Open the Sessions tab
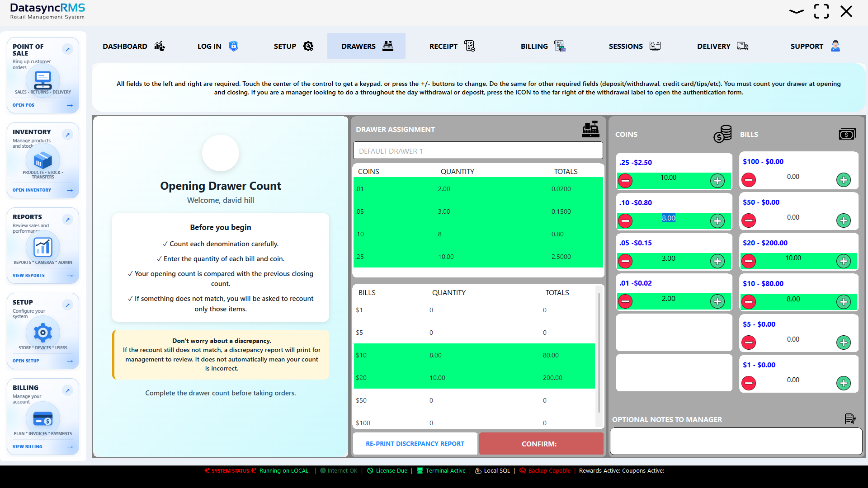Screen dimensions: 868x488 [x=634, y=46]
